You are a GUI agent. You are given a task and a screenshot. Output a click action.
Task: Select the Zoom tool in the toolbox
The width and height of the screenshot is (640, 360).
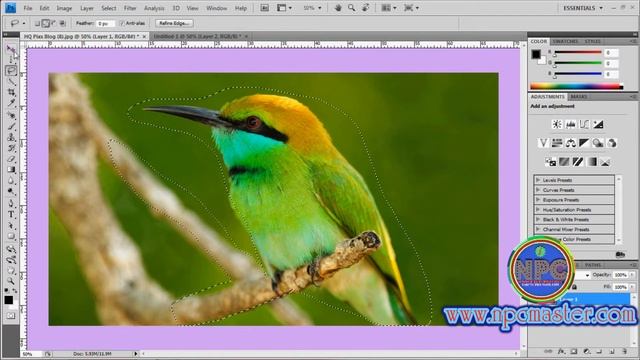point(11,281)
